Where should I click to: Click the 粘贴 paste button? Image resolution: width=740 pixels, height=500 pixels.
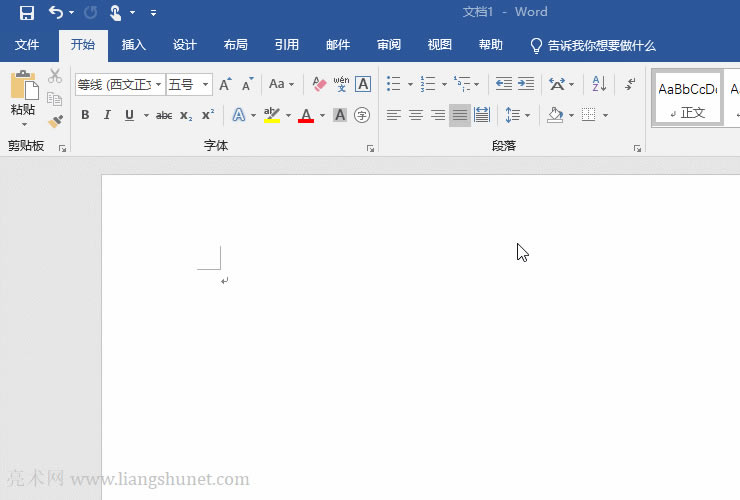tap(22, 96)
